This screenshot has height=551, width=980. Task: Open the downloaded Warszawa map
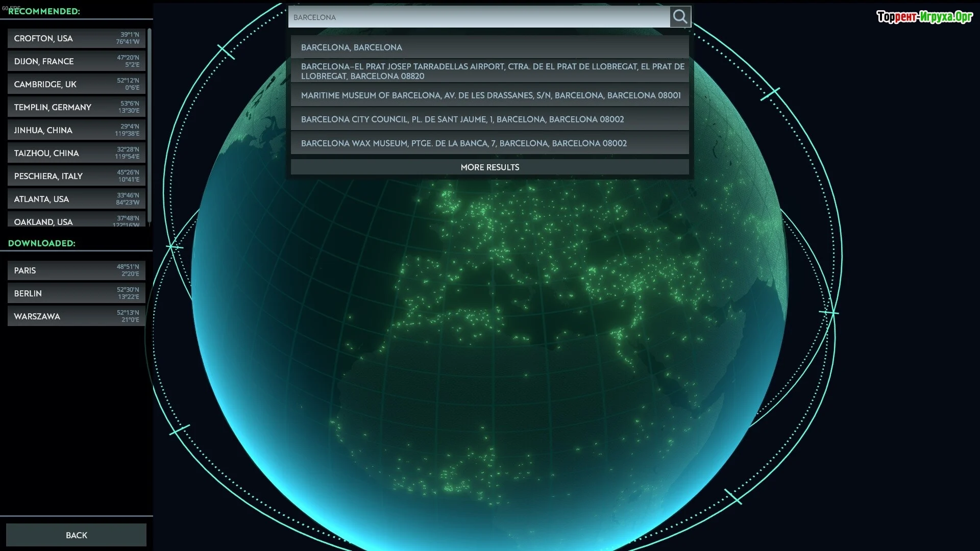point(77,317)
